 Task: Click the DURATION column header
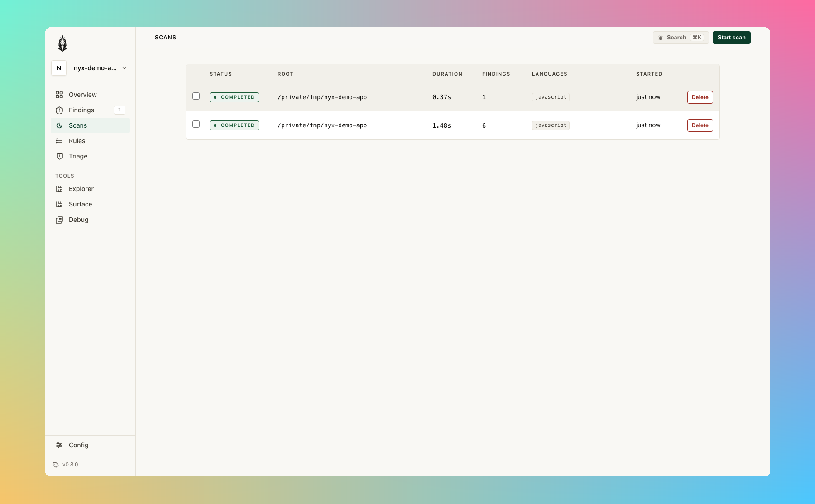pos(447,74)
